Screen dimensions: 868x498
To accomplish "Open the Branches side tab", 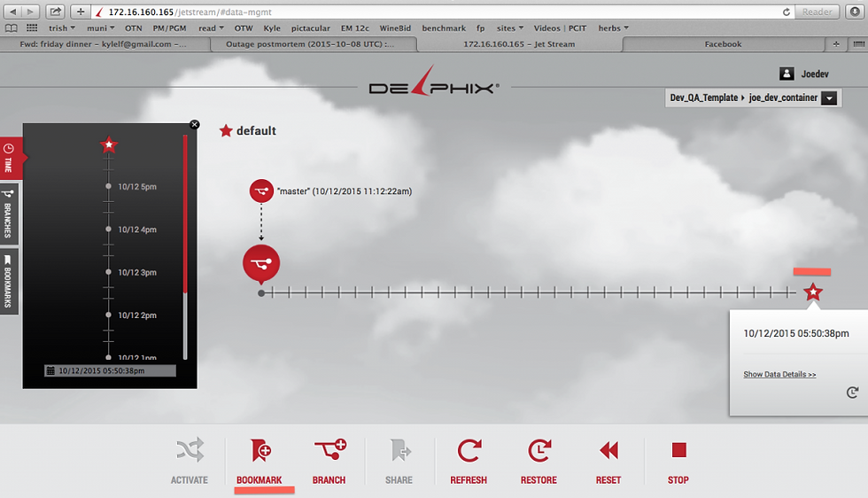I will pos(8,214).
